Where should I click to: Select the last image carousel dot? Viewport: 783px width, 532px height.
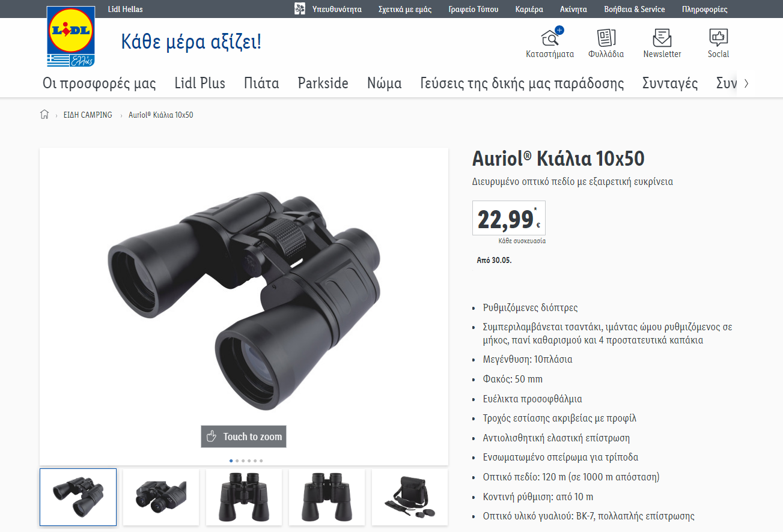pyautogui.click(x=261, y=461)
